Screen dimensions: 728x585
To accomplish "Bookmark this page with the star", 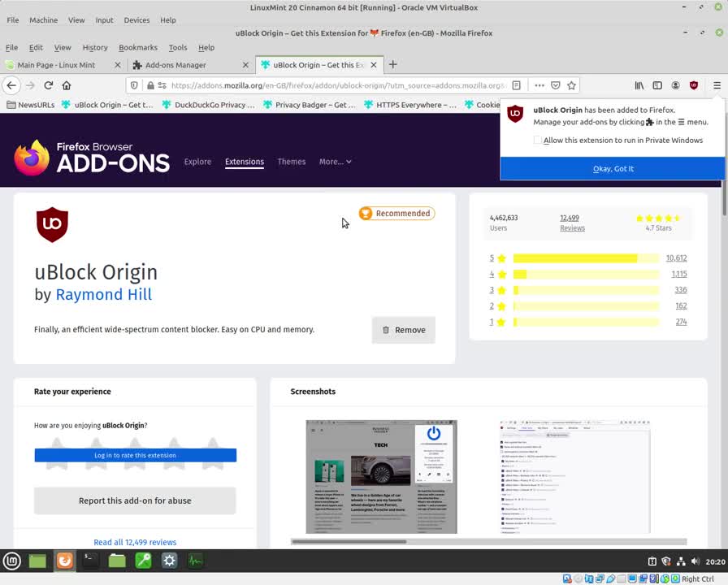I will (571, 85).
